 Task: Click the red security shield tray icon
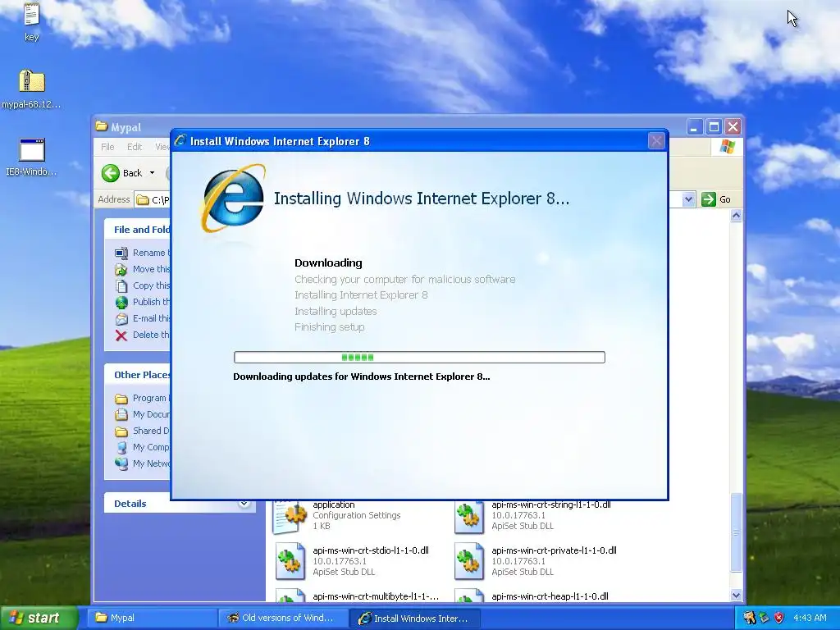pyautogui.click(x=779, y=618)
